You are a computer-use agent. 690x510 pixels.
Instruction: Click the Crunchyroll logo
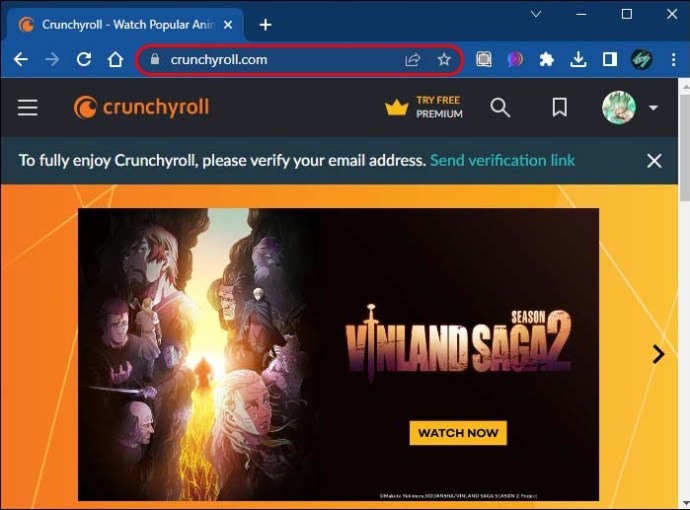142,107
